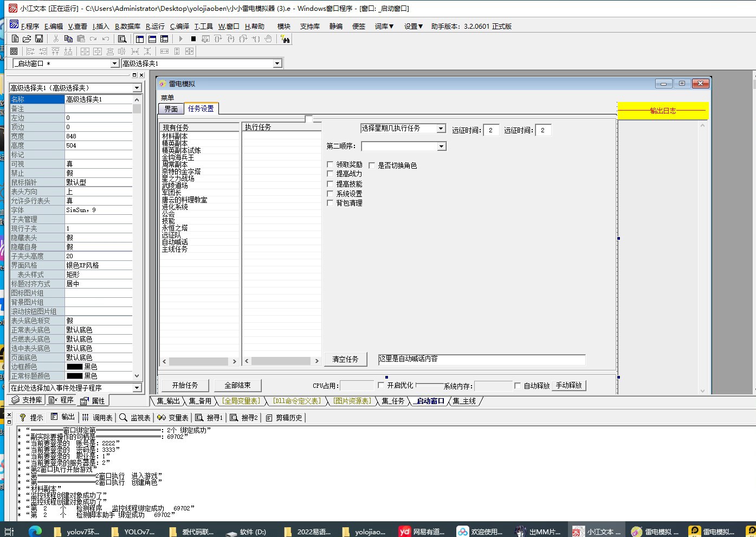Check the 是否切换角色 option

pyautogui.click(x=372, y=165)
